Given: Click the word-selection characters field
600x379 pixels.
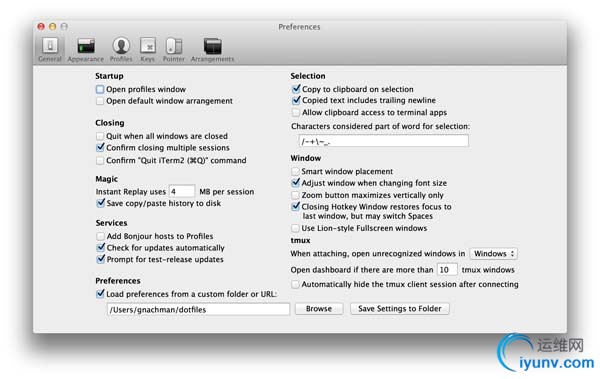Looking at the screenshot, I should (x=383, y=141).
